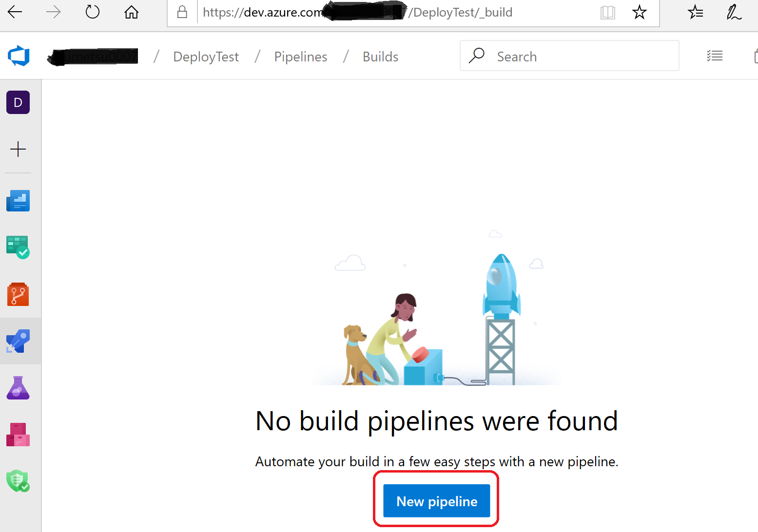Create a new project with the plus icon
The image size is (758, 532).
pos(18,149)
